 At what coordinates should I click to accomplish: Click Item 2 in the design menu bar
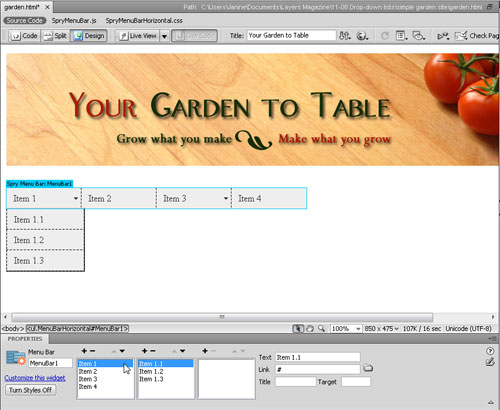point(119,198)
